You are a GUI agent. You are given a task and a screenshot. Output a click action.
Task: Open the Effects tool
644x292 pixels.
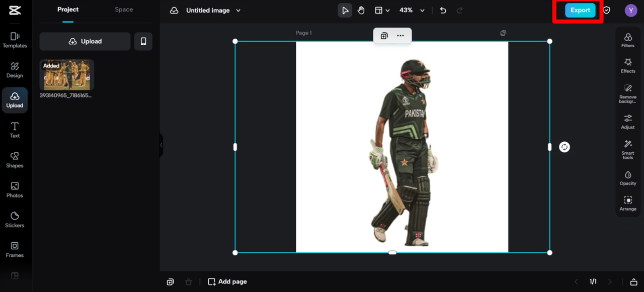click(x=628, y=66)
